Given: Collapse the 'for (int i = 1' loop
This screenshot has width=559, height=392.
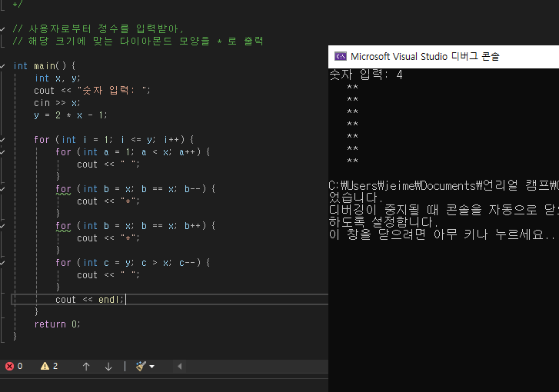Looking at the screenshot, I should coord(2,140).
